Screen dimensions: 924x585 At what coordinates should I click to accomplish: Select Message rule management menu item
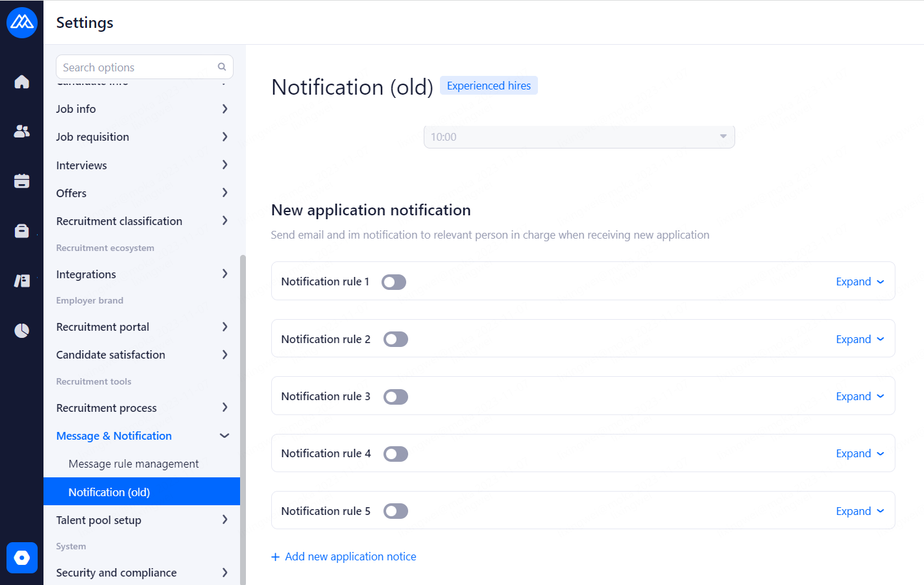[x=134, y=464]
